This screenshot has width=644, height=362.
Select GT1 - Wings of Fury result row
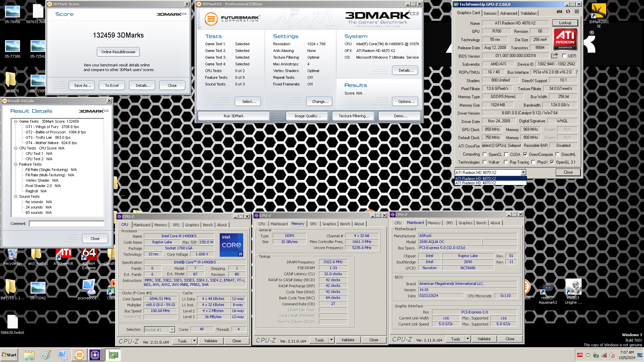click(52, 127)
